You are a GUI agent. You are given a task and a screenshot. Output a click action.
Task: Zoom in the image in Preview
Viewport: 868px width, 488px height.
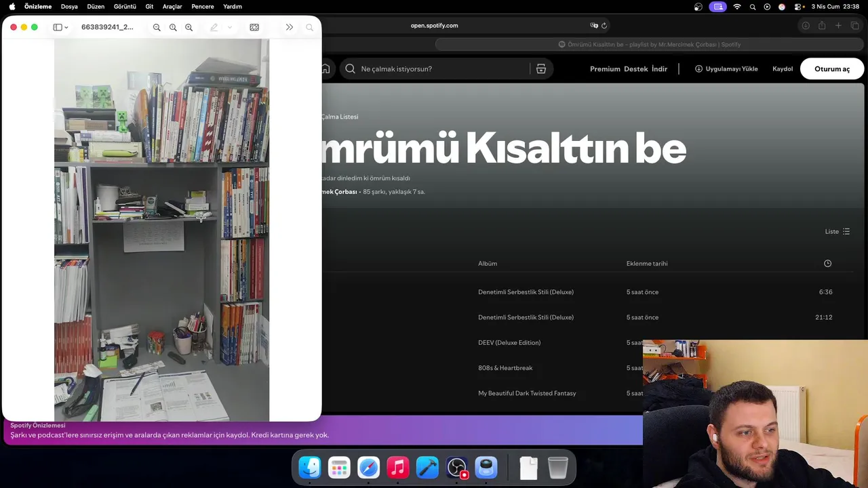coord(189,27)
